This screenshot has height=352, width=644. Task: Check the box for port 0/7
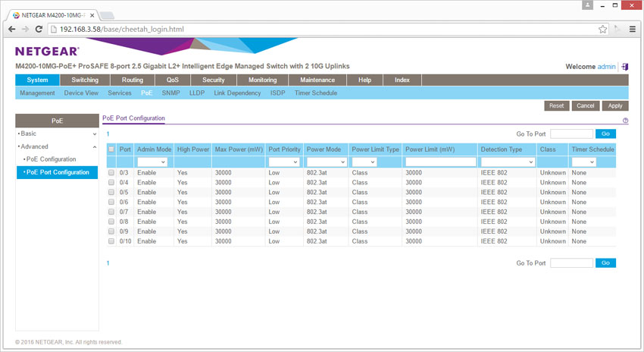111,212
